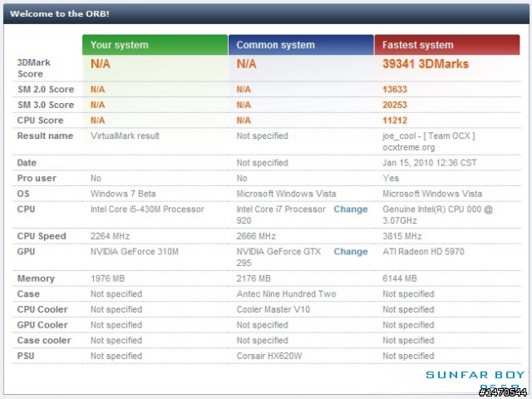Click the Result name row label
Image resolution: width=532 pixels, height=399 pixels.
(45, 135)
